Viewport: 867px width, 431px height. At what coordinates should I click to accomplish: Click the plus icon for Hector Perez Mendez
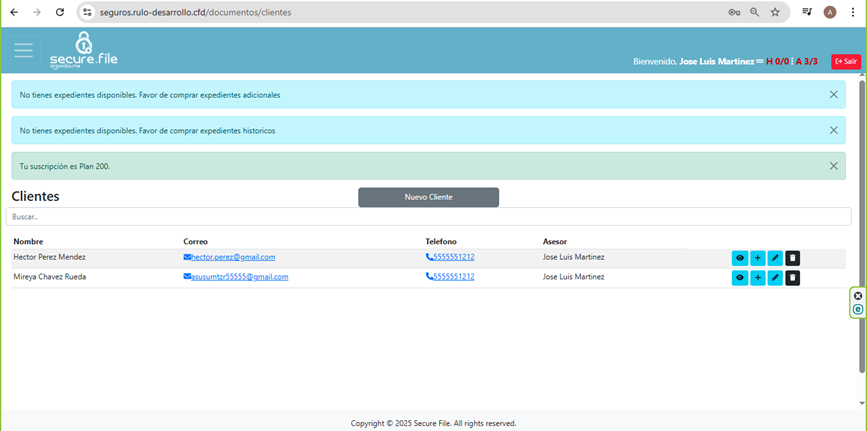point(757,258)
